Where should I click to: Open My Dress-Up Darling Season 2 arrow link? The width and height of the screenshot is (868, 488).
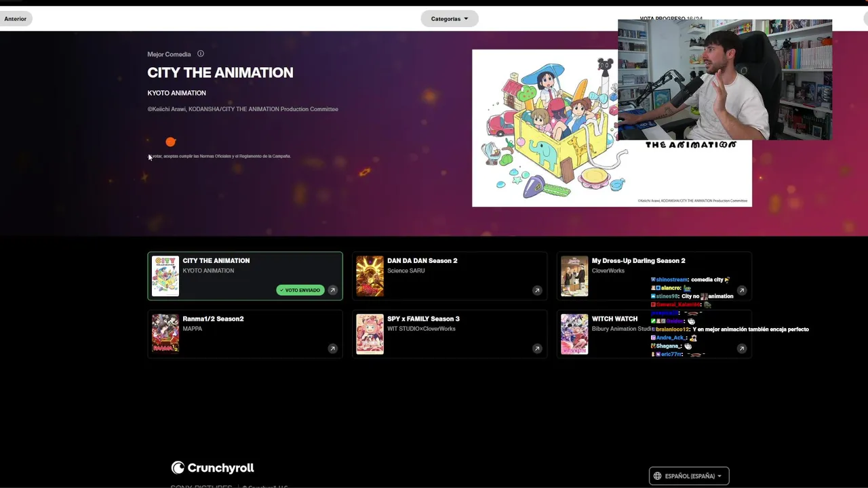[742, 290]
